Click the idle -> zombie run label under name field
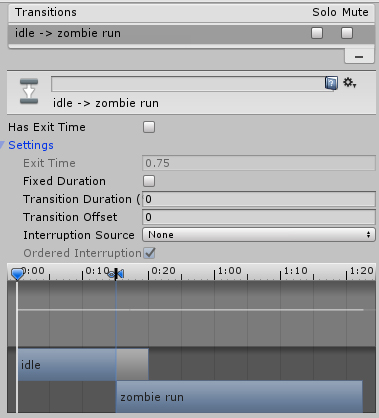The image size is (379, 418). (x=106, y=103)
